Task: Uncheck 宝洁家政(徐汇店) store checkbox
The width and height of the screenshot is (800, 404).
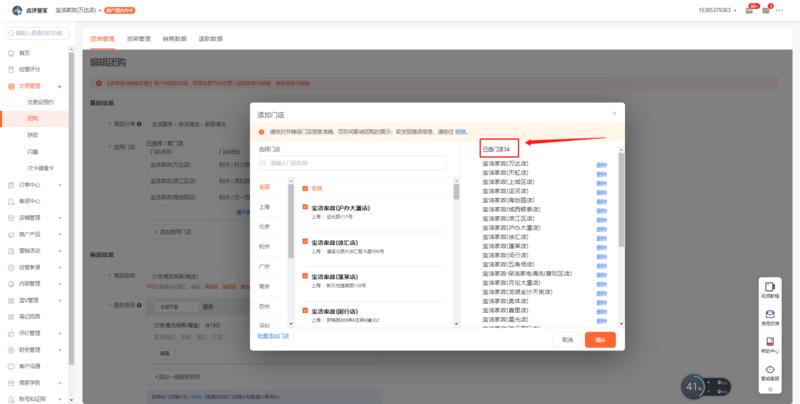Action: tap(305, 241)
